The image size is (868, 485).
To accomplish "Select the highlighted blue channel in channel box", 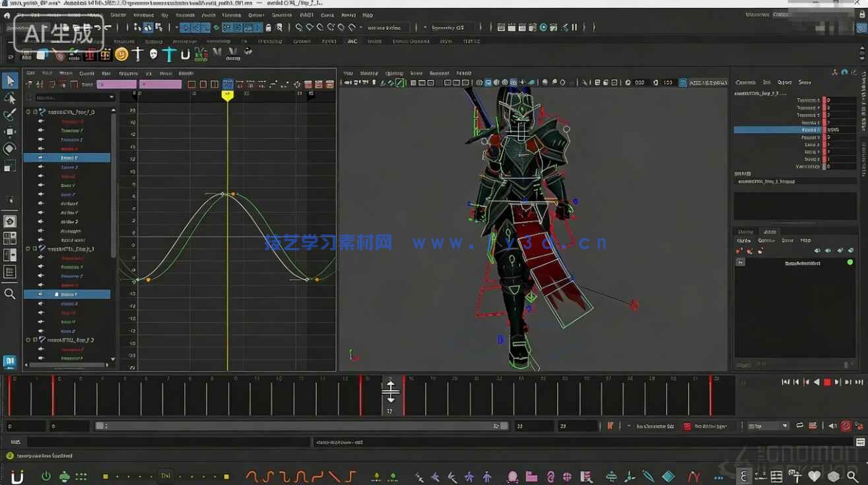I will point(779,130).
